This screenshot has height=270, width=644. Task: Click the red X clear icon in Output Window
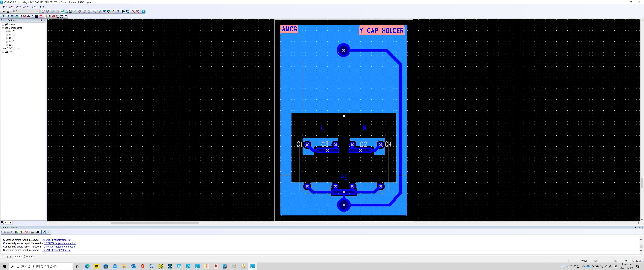point(27,232)
